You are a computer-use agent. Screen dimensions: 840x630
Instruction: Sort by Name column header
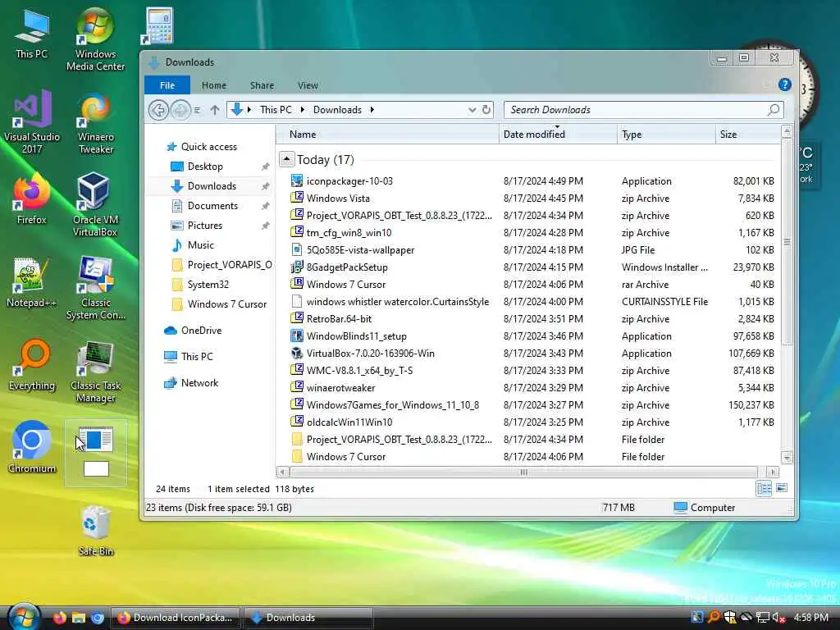[x=388, y=135]
